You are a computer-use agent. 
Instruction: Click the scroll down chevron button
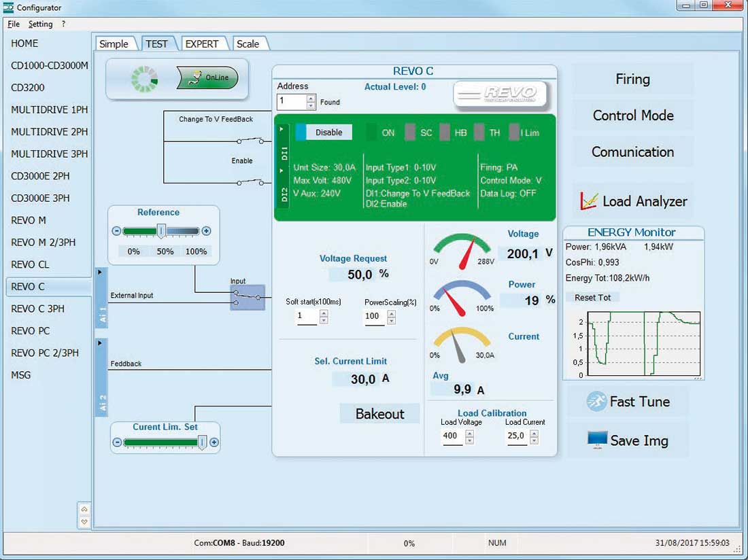pos(84,522)
